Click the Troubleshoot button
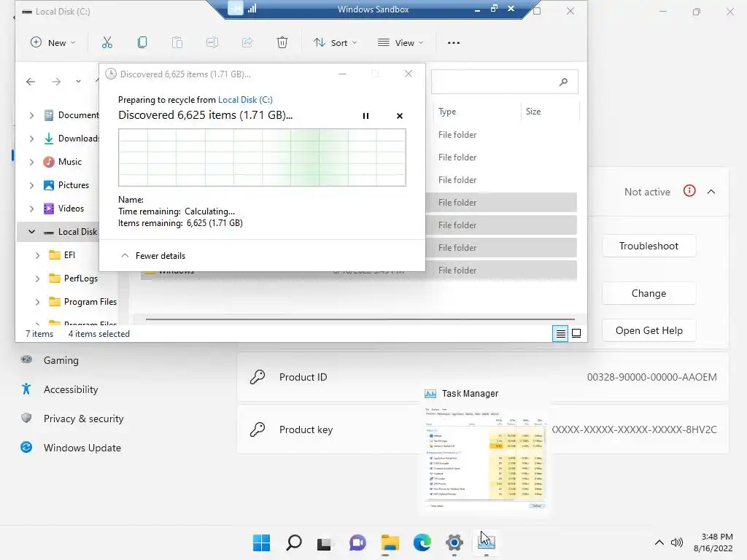Screen dimensions: 747x560 [649, 246]
